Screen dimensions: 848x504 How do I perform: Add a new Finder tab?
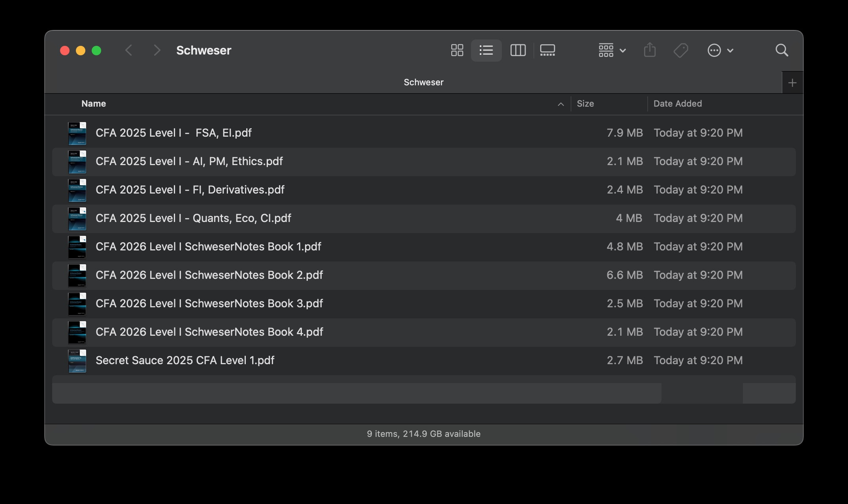pos(792,83)
